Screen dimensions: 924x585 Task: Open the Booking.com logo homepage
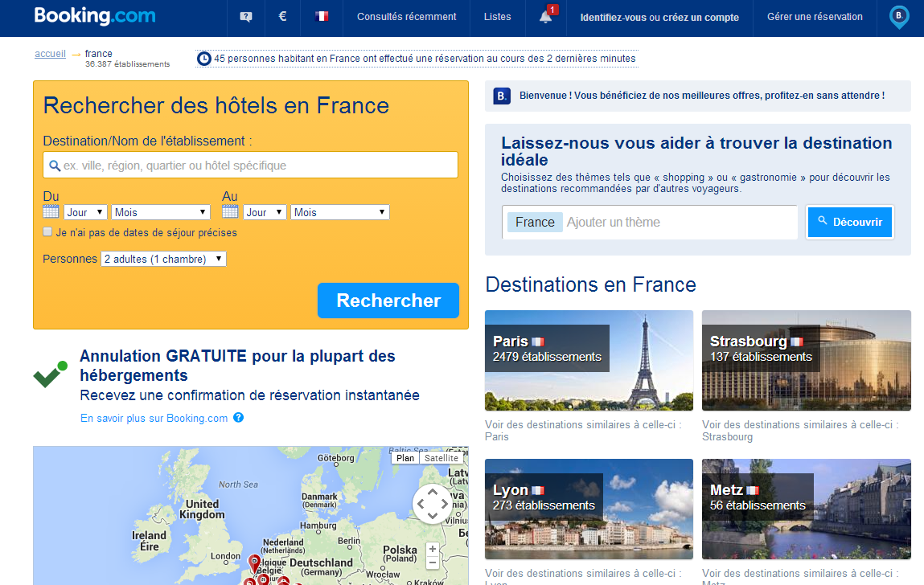point(95,16)
